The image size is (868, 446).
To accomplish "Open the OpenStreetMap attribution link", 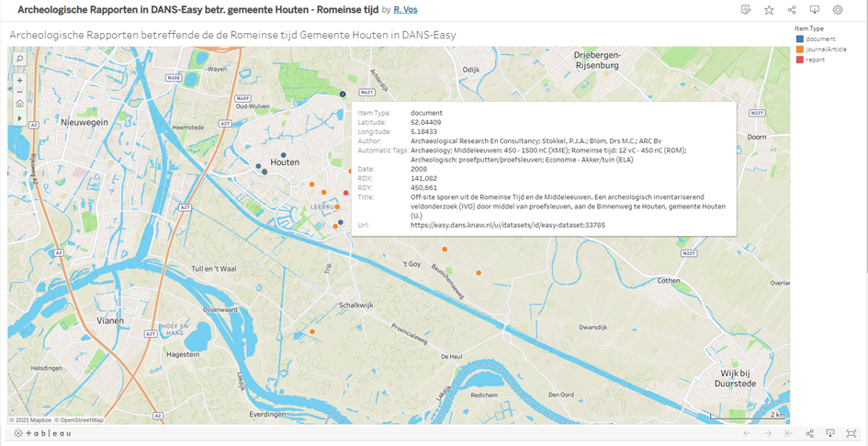I will pyautogui.click(x=82, y=420).
